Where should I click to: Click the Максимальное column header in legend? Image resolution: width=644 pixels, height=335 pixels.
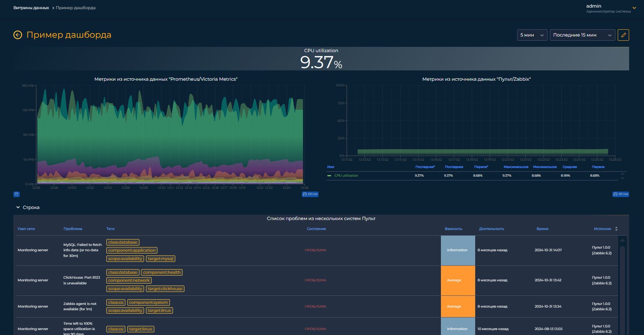coord(516,167)
